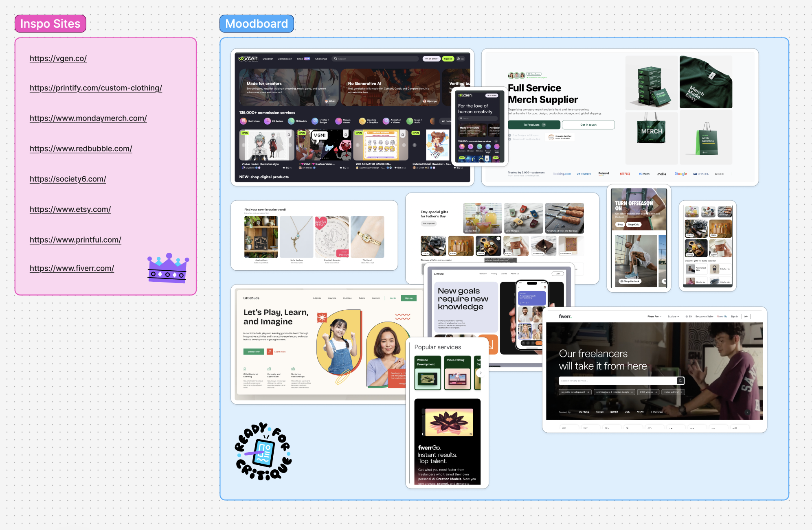Open the vgen.co link

58,58
